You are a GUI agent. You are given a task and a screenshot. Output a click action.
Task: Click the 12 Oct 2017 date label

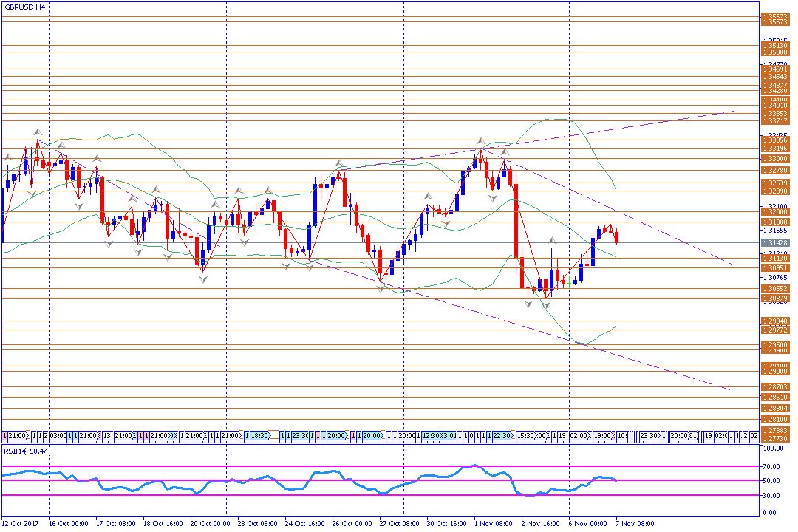coord(21,523)
